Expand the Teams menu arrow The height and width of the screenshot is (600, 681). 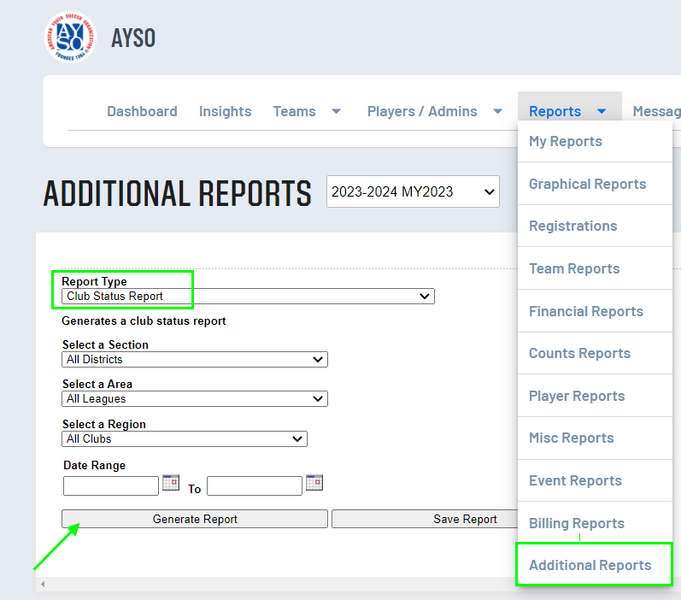click(x=336, y=112)
